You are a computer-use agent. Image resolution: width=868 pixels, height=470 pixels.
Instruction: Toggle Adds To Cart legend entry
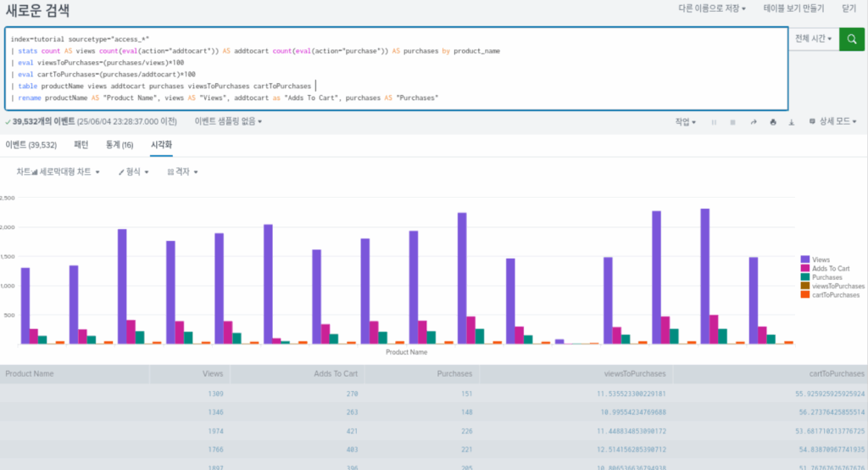point(825,268)
